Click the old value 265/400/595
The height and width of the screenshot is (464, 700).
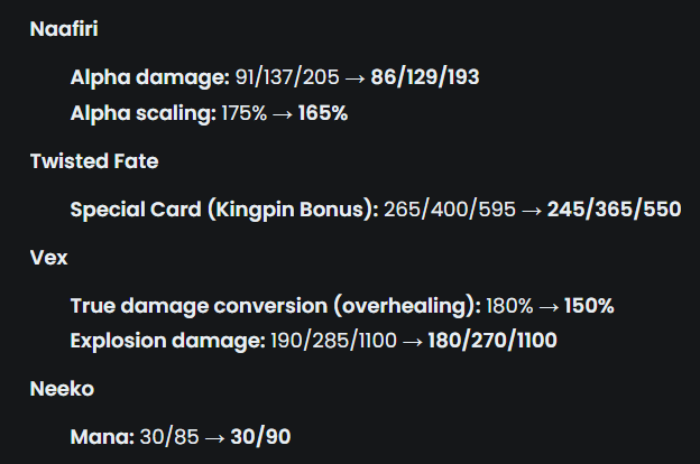[x=450, y=209]
